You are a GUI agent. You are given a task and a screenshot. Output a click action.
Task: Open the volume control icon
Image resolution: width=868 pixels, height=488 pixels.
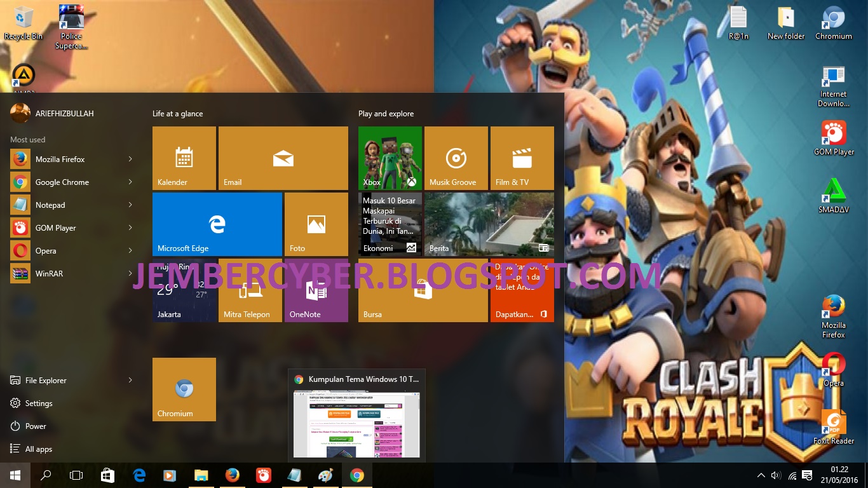776,475
